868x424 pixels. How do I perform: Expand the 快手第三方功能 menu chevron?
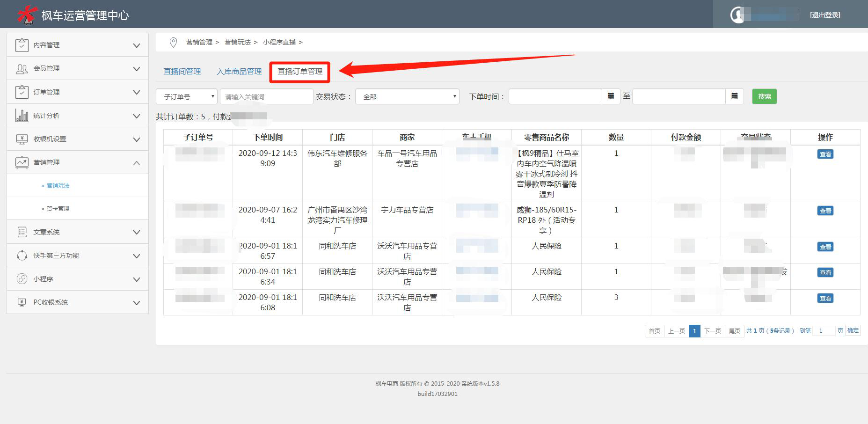pyautogui.click(x=137, y=256)
